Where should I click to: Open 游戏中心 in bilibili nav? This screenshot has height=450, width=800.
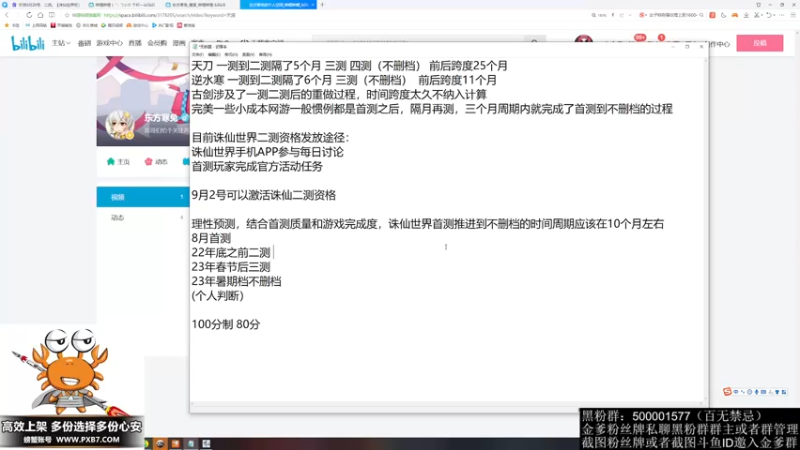pyautogui.click(x=110, y=43)
